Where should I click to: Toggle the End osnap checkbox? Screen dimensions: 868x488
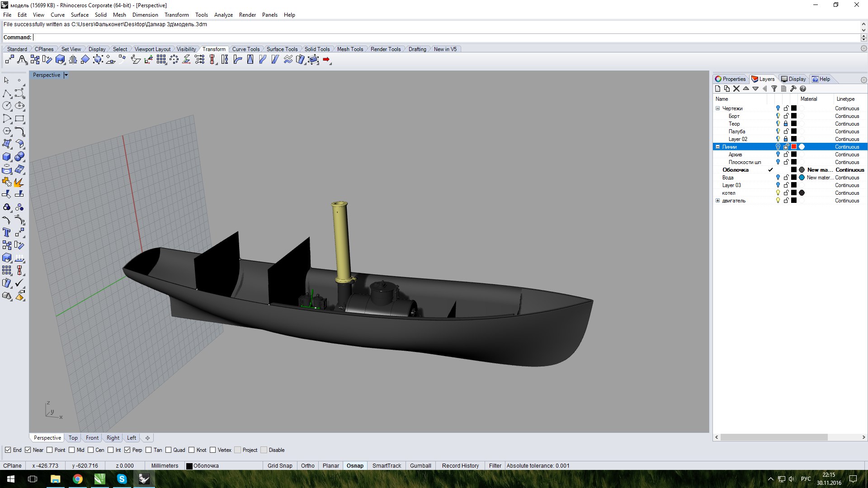pos(8,450)
